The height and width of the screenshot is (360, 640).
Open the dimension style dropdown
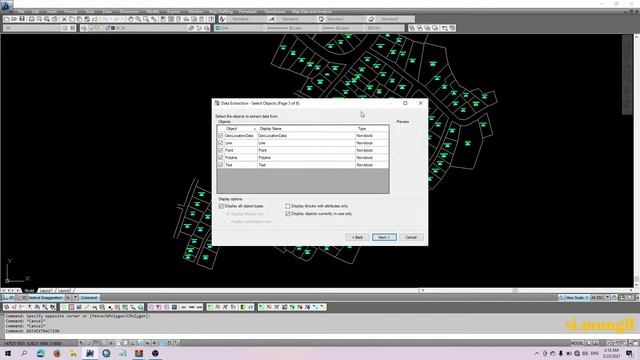[296, 19]
